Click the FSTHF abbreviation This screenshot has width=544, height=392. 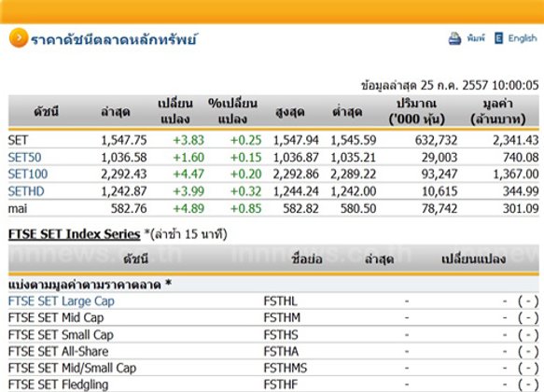(x=280, y=385)
